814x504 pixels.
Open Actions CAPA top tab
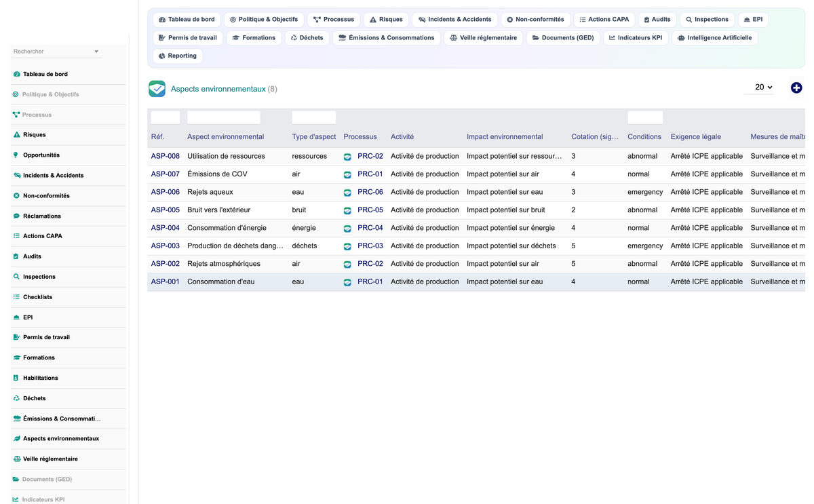pyautogui.click(x=604, y=20)
